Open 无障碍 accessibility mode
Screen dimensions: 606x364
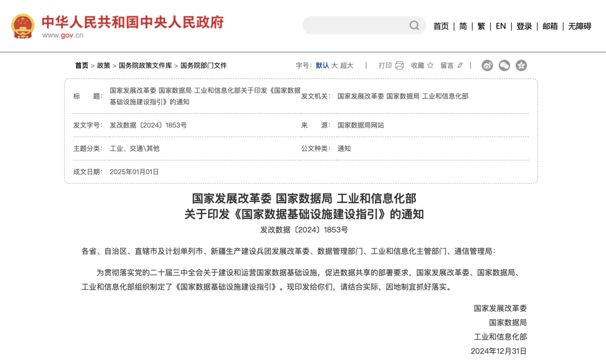pos(580,26)
